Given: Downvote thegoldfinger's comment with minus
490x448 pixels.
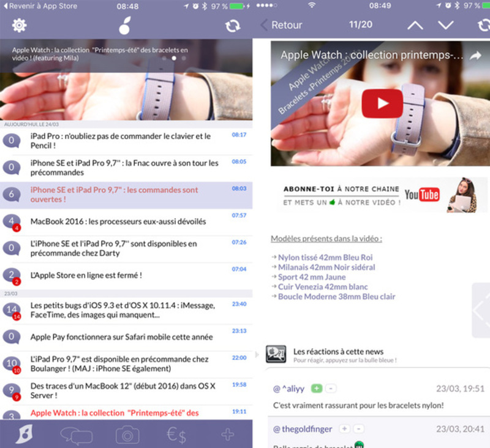Looking at the screenshot, I should point(359,428).
